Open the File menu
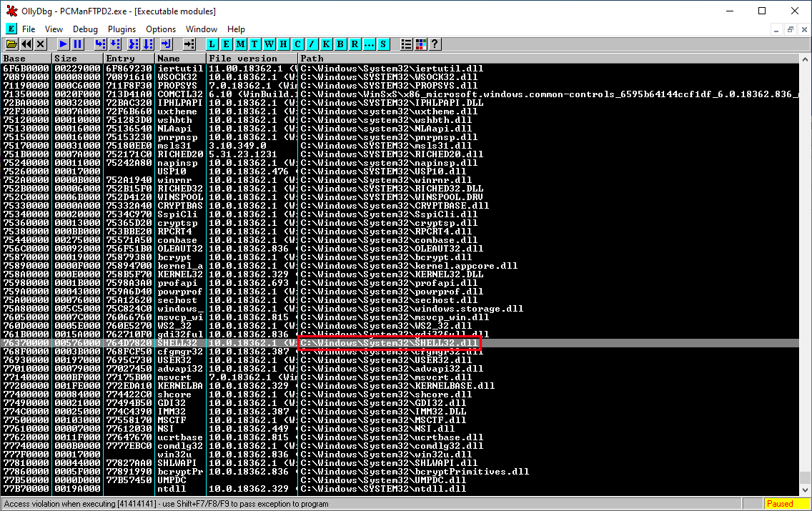Viewport: 812px width, 511px height. tap(29, 29)
